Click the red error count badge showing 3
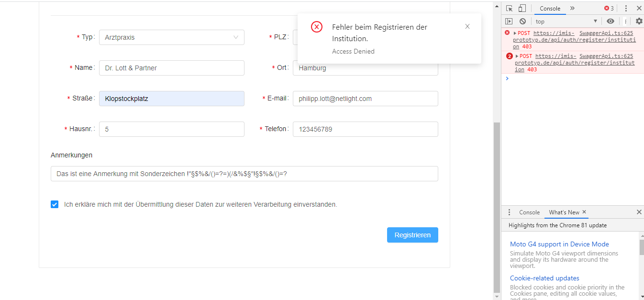 pyautogui.click(x=609, y=8)
